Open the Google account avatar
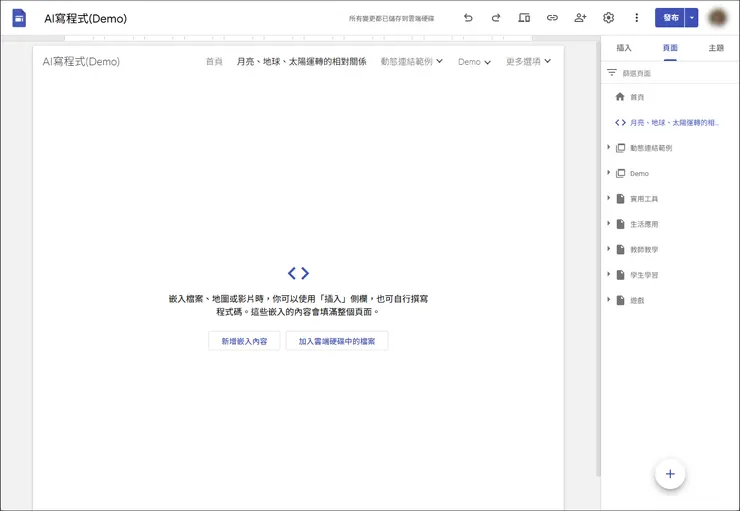Viewport: 740px width, 511px height. (717, 18)
